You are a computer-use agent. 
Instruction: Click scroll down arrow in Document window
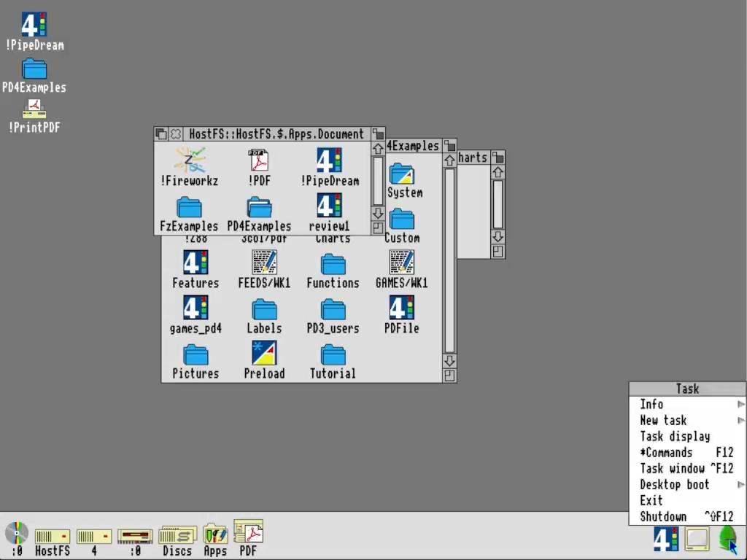(x=378, y=213)
